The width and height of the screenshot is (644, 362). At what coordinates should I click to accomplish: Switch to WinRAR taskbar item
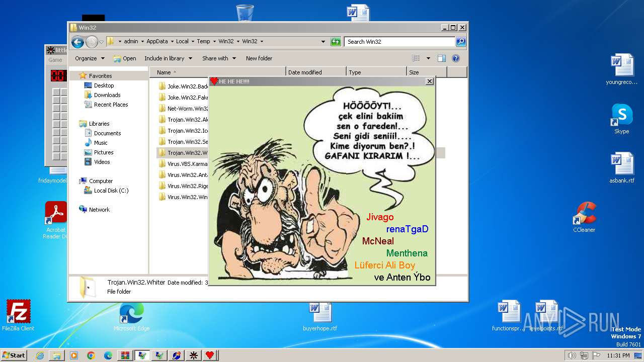pyautogui.click(x=125, y=355)
